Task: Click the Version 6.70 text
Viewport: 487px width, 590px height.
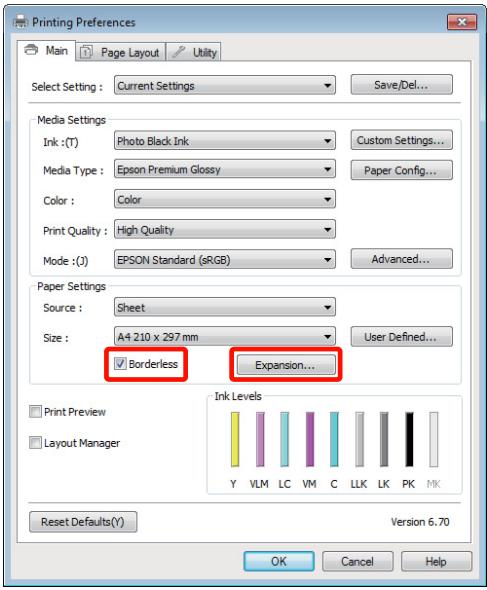Action: point(420,522)
